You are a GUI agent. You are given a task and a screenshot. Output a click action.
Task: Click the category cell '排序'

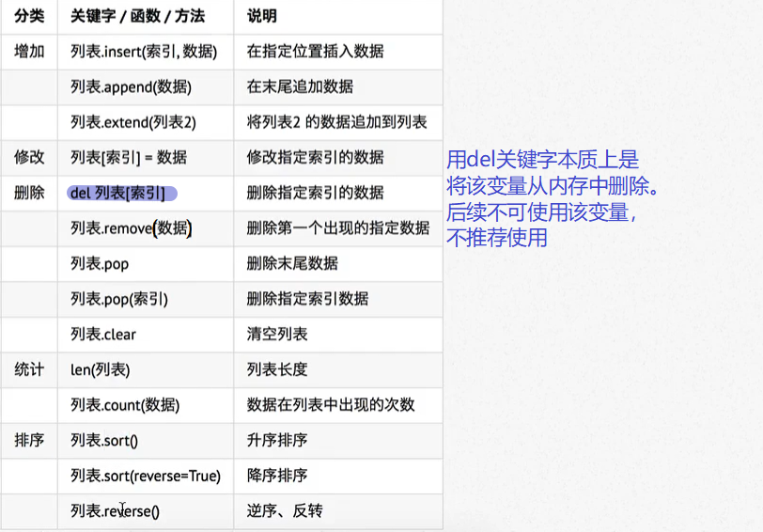(29, 440)
